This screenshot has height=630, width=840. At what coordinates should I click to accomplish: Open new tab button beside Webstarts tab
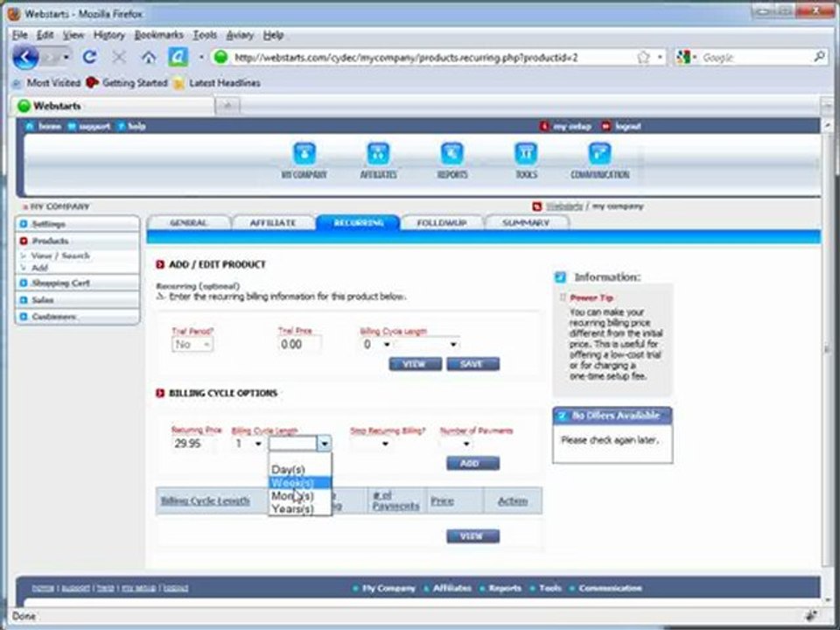(227, 106)
